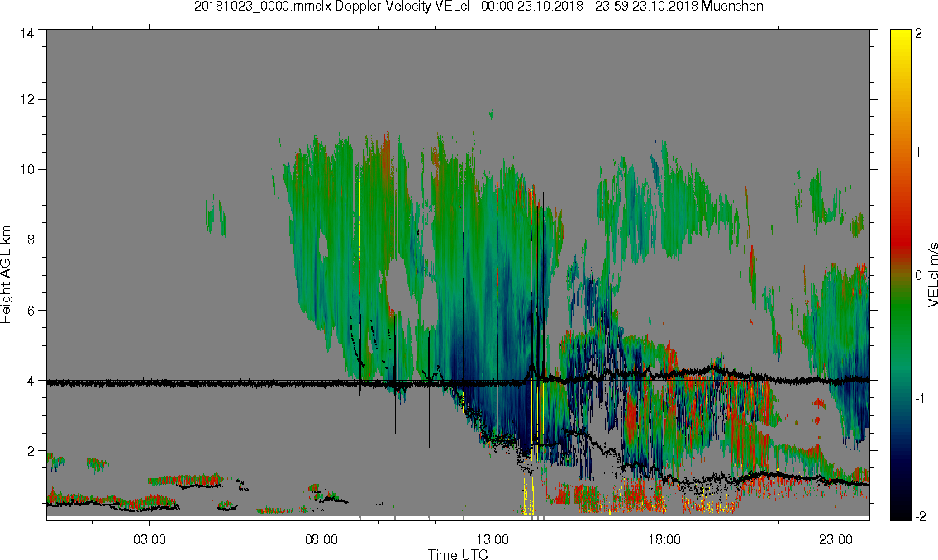
Task: Click the colorbar label '1'
Action: (x=918, y=153)
